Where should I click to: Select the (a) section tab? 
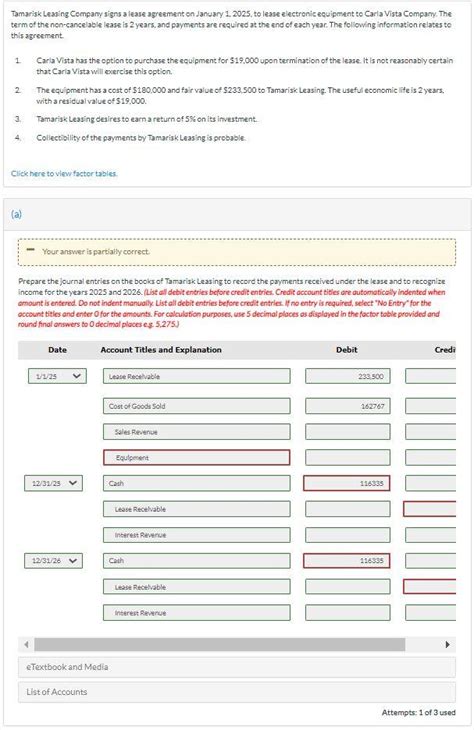(x=16, y=214)
